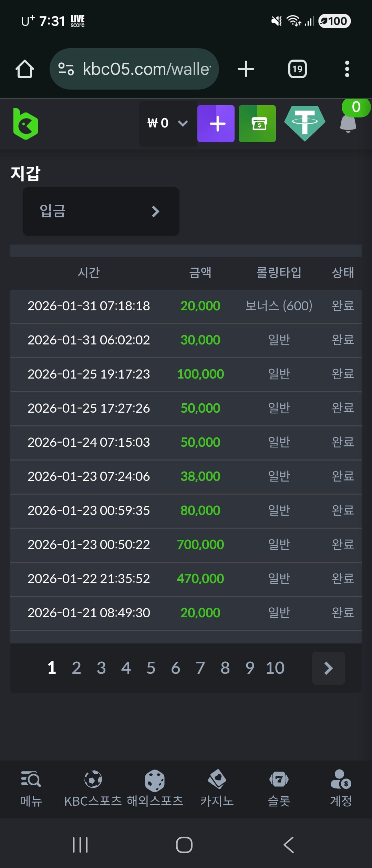Open the notifications bell
The height and width of the screenshot is (868, 372).
coord(348,123)
